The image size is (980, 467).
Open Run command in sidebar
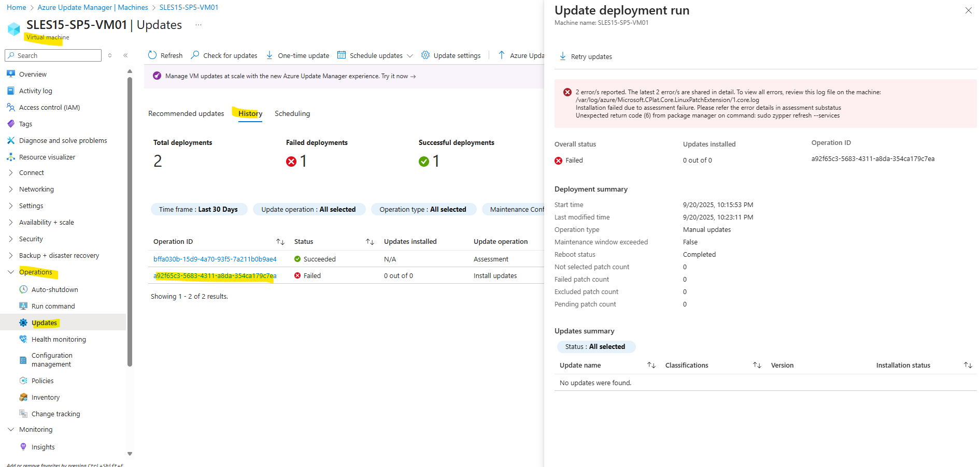53,306
